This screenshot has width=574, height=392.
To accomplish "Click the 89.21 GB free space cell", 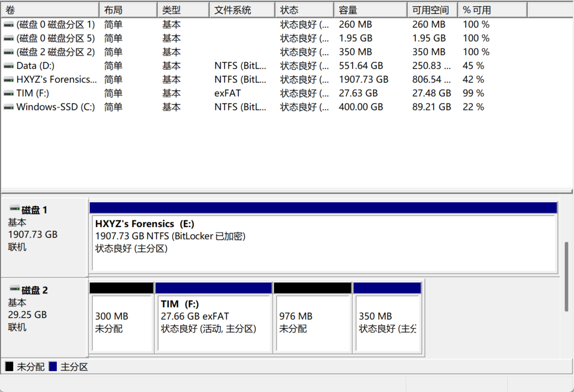I will pyautogui.click(x=431, y=107).
